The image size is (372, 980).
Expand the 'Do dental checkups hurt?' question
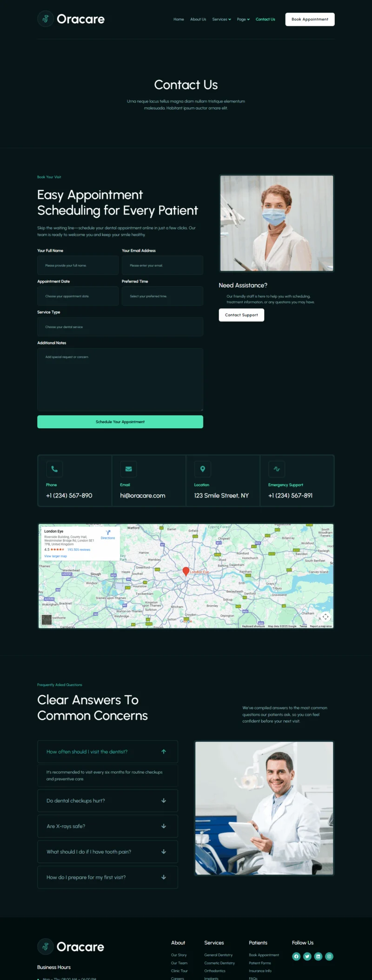[x=107, y=801]
